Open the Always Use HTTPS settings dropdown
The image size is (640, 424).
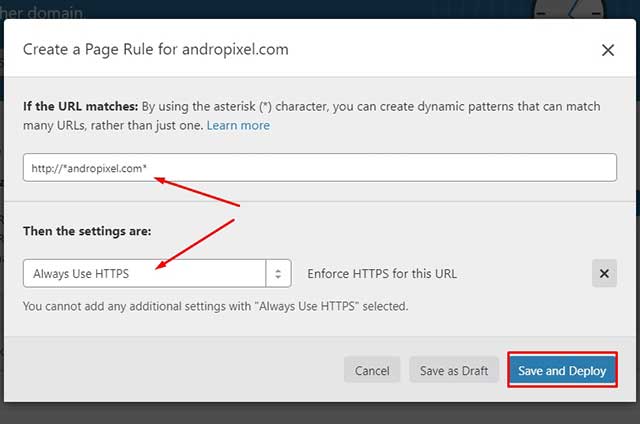(157, 273)
